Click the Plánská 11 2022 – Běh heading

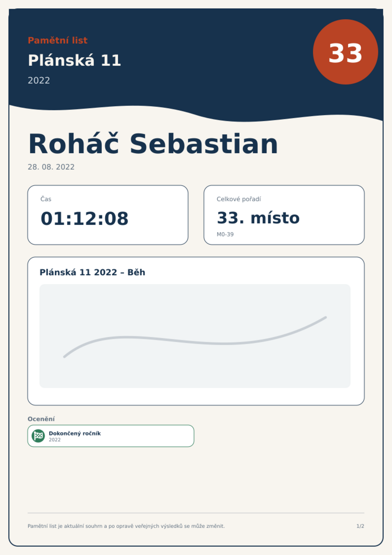click(92, 272)
